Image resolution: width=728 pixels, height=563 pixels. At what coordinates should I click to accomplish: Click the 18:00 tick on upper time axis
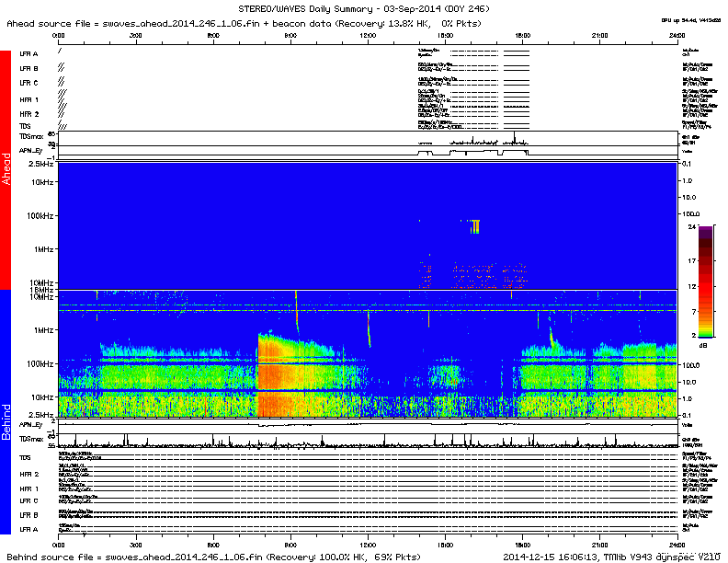(522, 35)
